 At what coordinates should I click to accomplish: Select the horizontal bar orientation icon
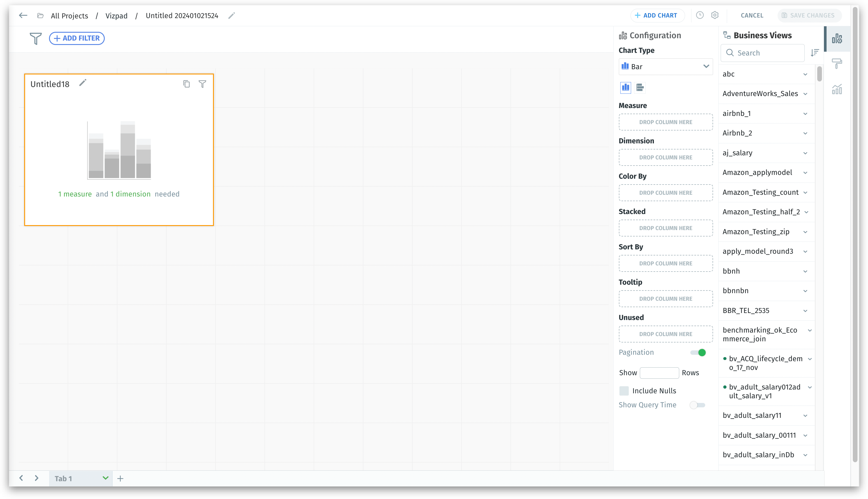(640, 87)
